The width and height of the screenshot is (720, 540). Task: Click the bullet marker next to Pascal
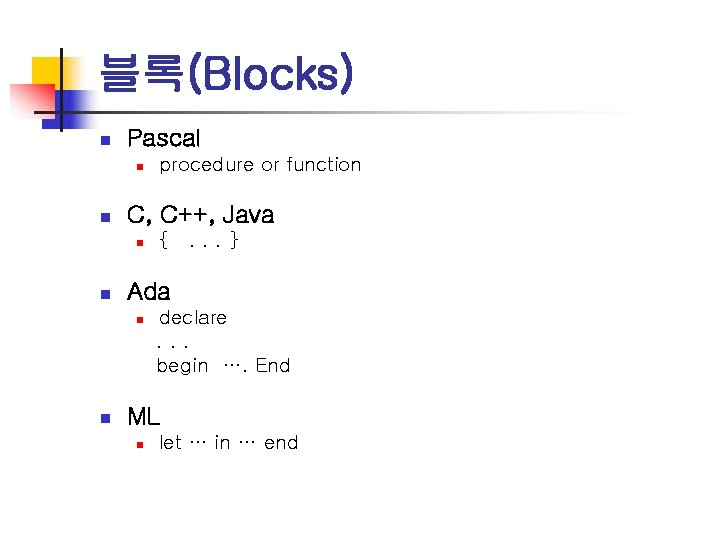click(103, 140)
